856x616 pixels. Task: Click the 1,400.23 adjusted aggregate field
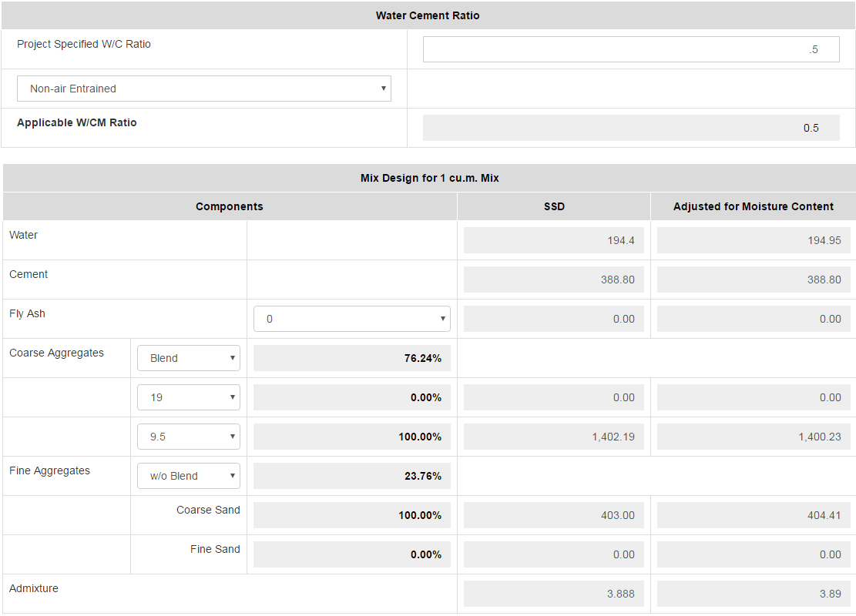coord(754,437)
